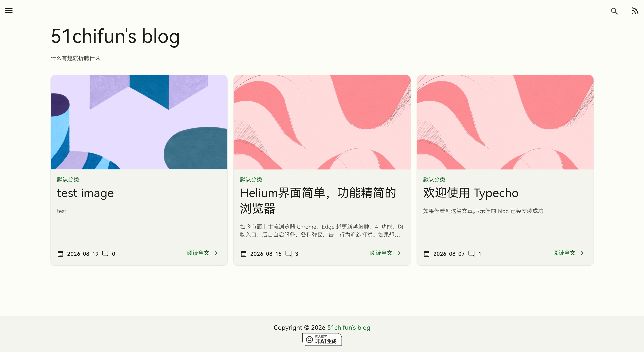Click the pink cover image of Typecho post
Screen dimensions: 644x352
click(505, 122)
